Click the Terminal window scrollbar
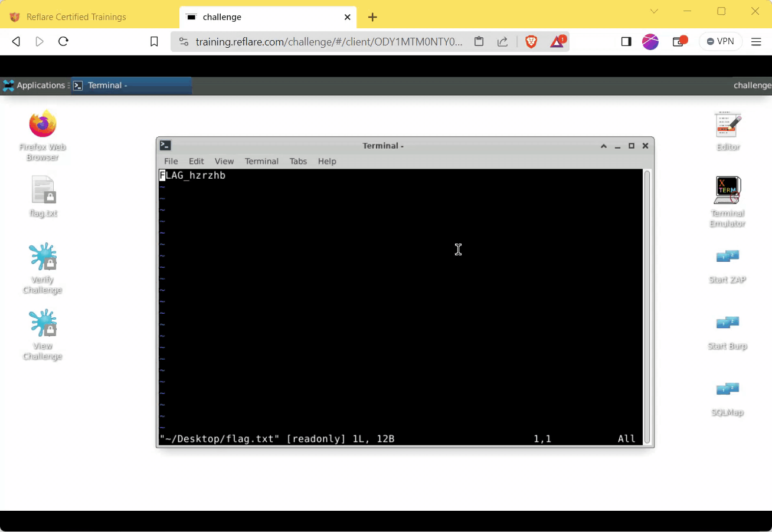772x532 pixels. coord(647,306)
